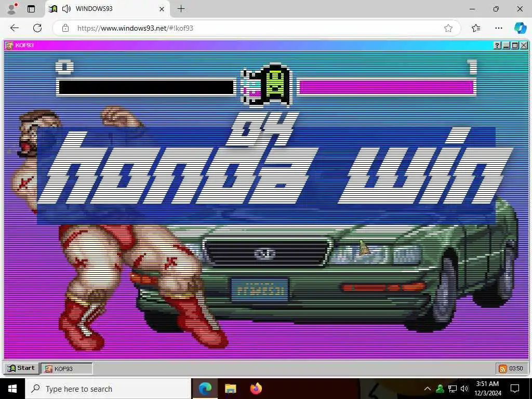
Task: Click the Windows taskbar search box
Action: coord(108,389)
